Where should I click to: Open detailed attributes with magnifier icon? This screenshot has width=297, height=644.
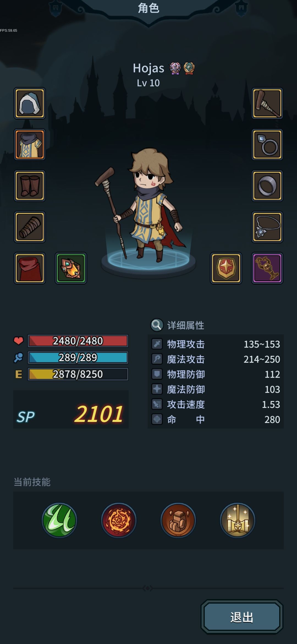(x=177, y=325)
